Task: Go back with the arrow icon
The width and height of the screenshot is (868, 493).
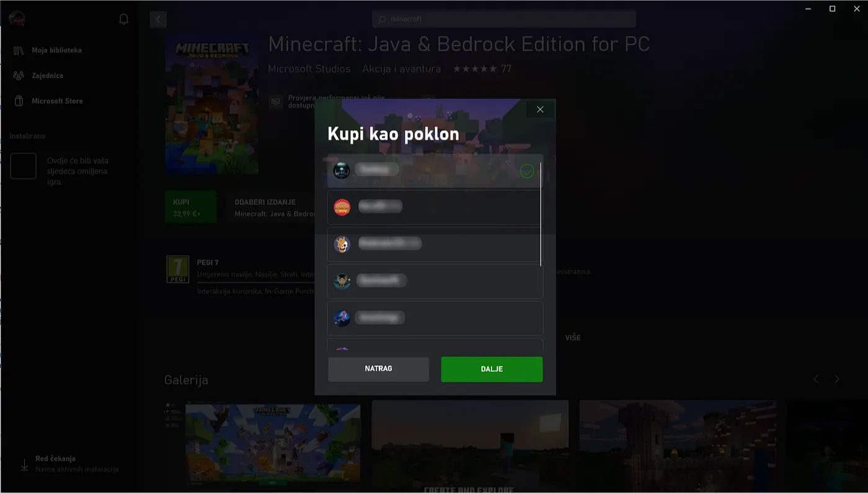Action: (158, 19)
